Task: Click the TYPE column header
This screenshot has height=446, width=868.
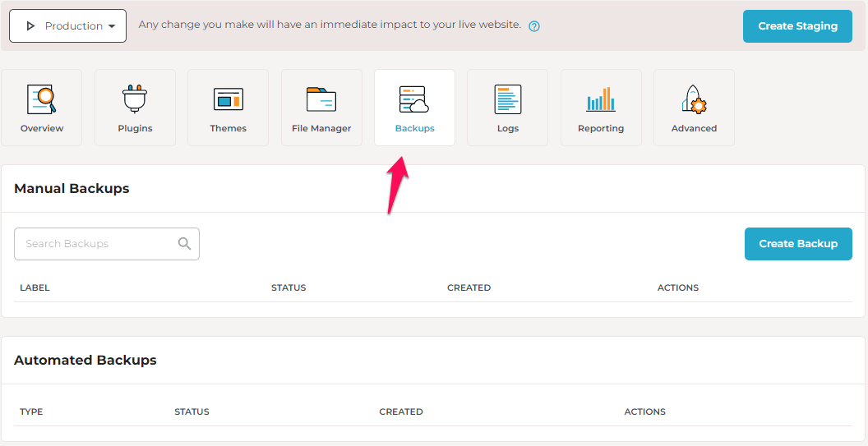Action: (31, 412)
